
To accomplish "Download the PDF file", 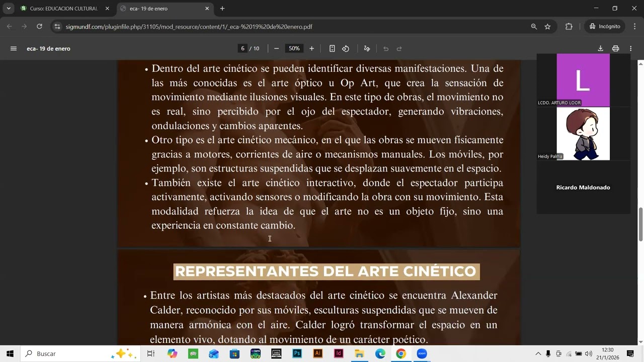I will point(600,49).
